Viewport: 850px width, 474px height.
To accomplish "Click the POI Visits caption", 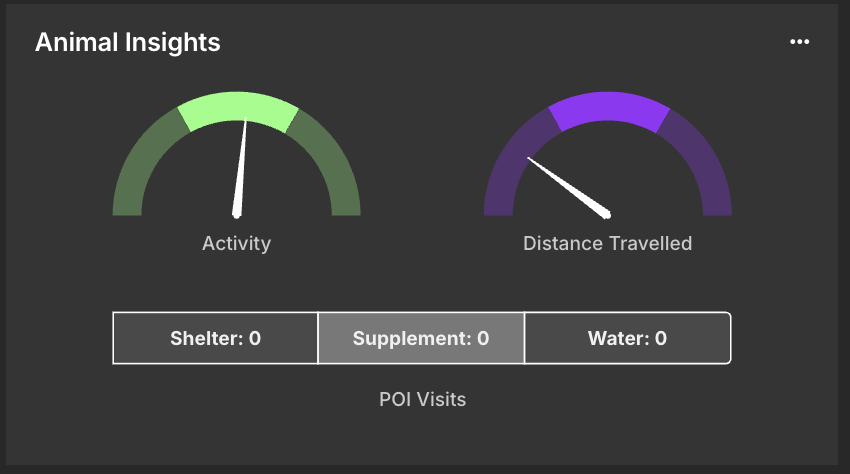I will click(422, 399).
